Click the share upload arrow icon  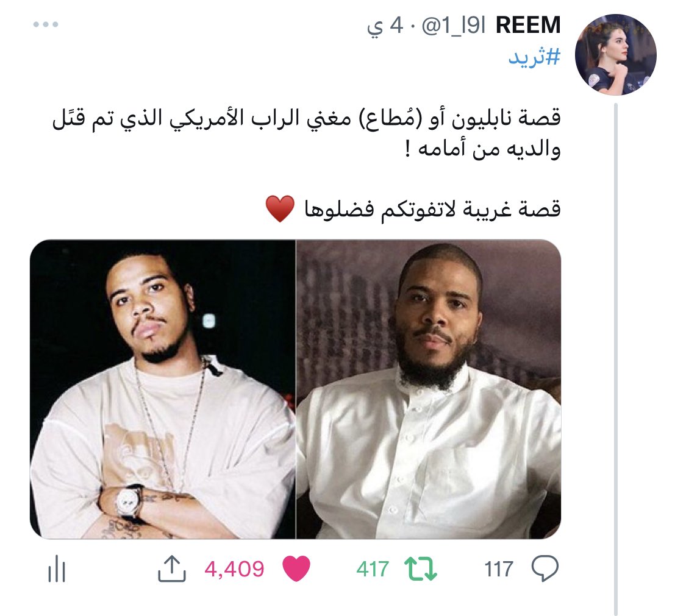pyautogui.click(x=171, y=568)
